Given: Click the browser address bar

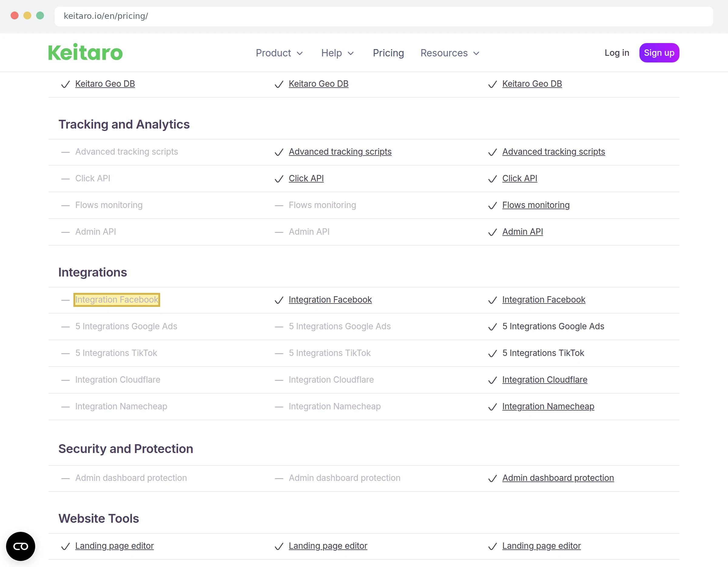Looking at the screenshot, I should point(384,16).
